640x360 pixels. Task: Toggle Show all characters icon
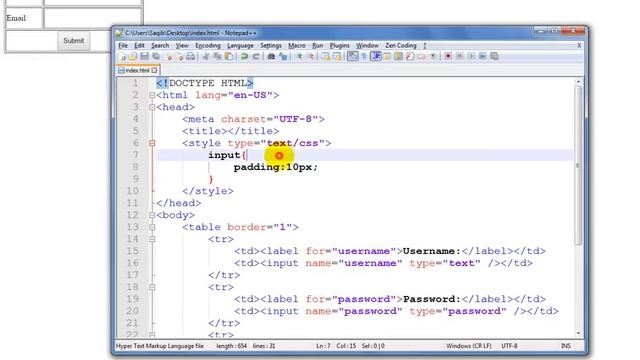click(363, 56)
